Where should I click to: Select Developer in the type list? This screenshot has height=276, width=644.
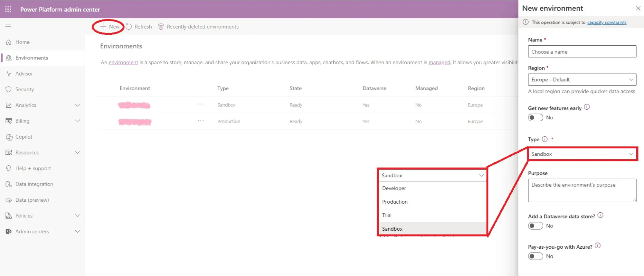click(x=432, y=188)
